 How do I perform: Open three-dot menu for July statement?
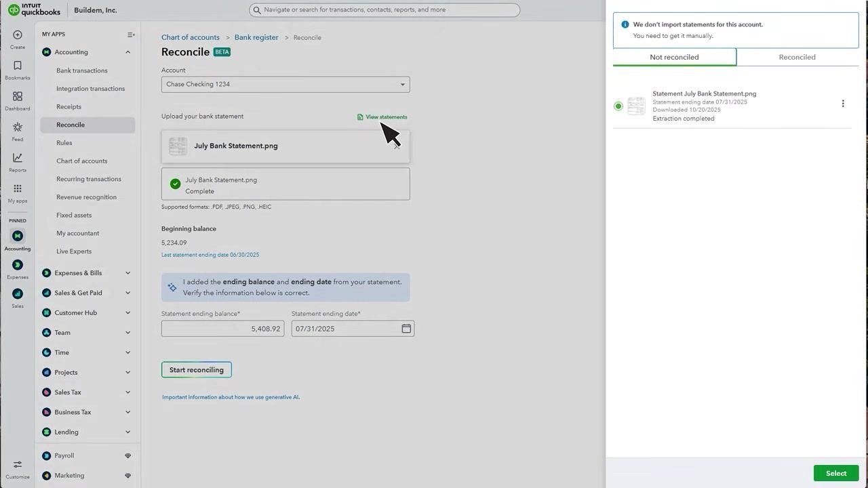coord(843,104)
